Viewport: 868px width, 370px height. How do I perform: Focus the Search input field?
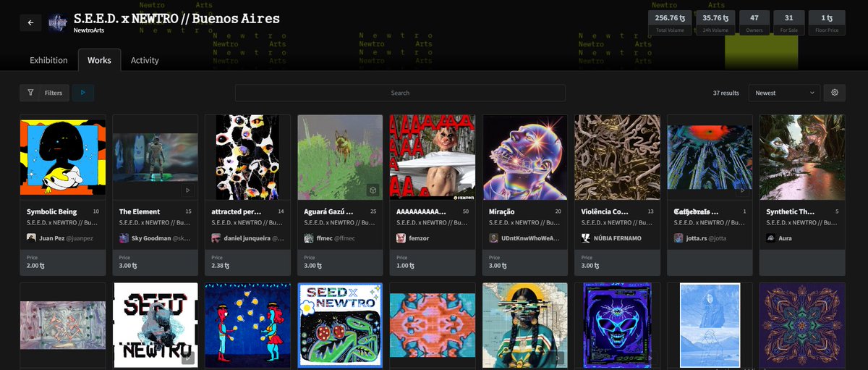(x=400, y=93)
